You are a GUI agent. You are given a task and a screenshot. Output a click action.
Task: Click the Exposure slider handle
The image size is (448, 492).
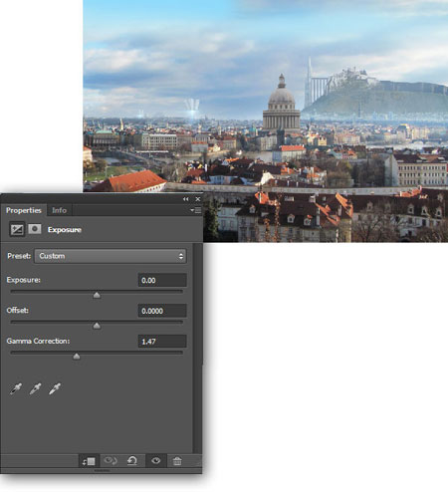(x=97, y=295)
